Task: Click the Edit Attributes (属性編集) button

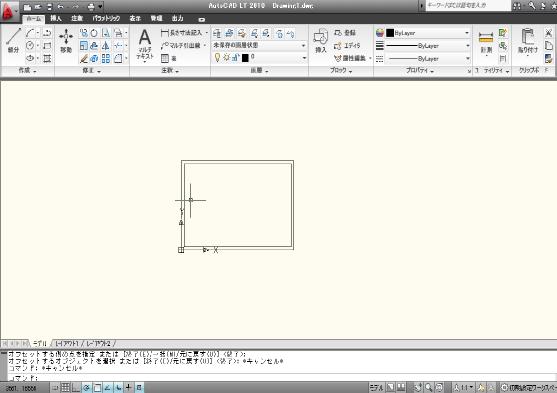Action: [350, 58]
